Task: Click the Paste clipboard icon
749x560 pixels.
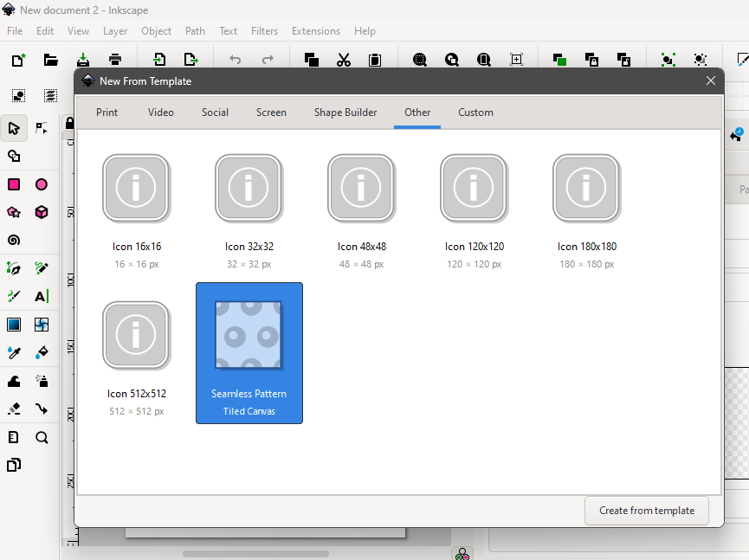Action: click(375, 60)
